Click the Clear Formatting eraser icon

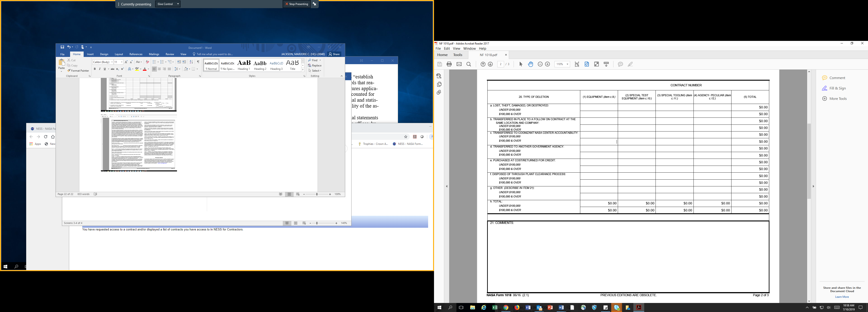coord(147,62)
